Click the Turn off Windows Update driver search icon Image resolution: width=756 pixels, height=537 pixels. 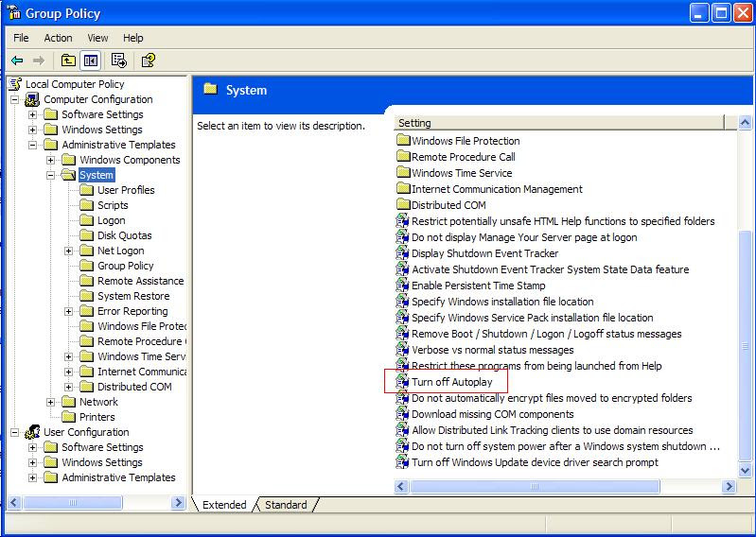point(402,462)
